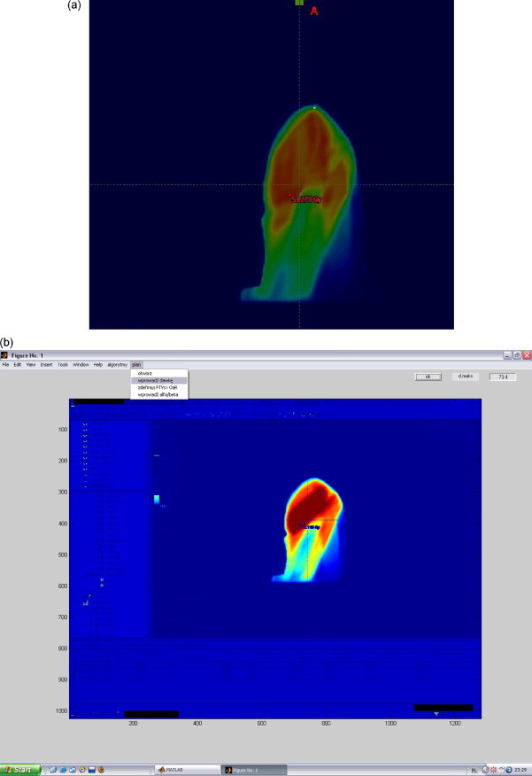
Task: Open the algorytmy menu
Action: [x=117, y=365]
